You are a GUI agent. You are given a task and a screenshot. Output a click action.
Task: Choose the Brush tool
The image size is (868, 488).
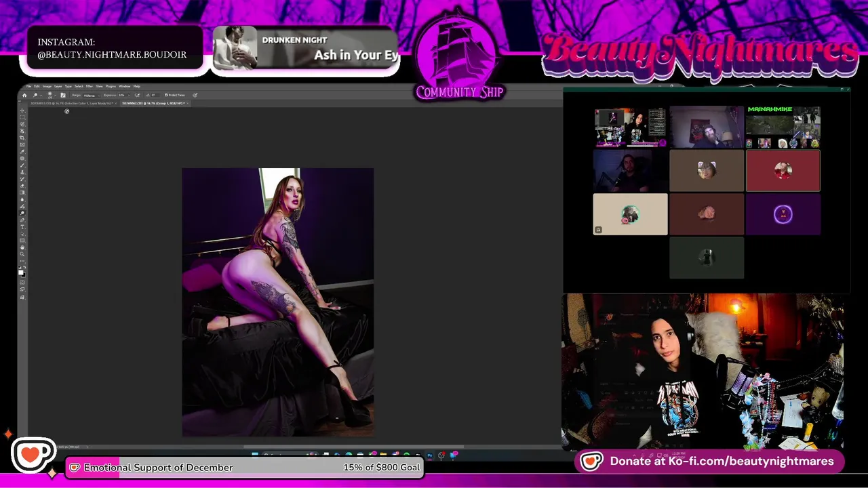point(22,165)
